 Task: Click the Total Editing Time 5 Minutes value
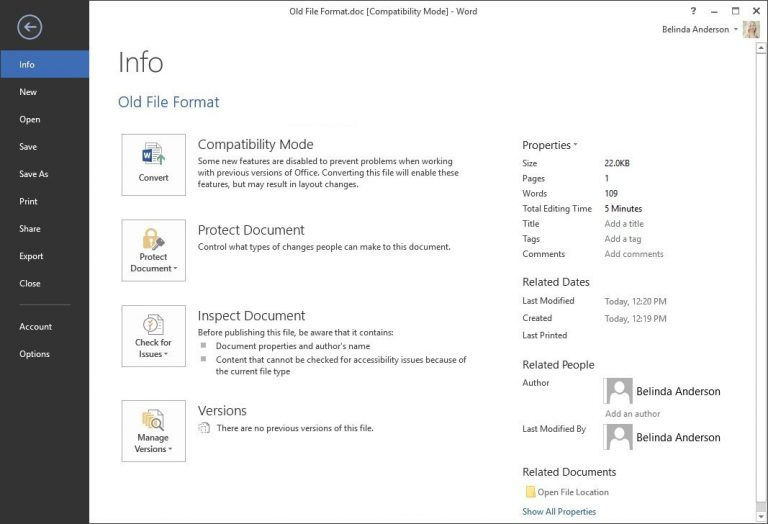[623, 209]
